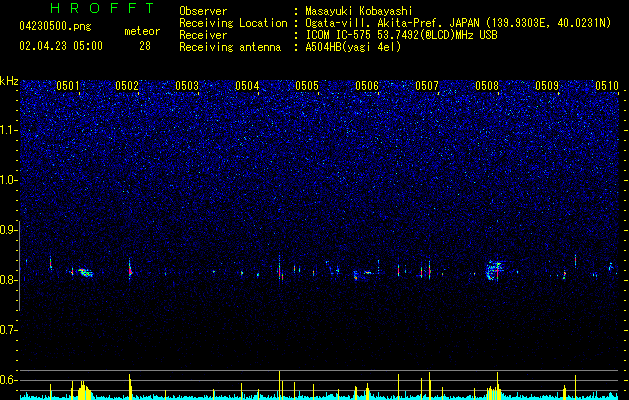Click the 0507 time marker
This screenshot has width=629, height=400.
pyautogui.click(x=427, y=85)
